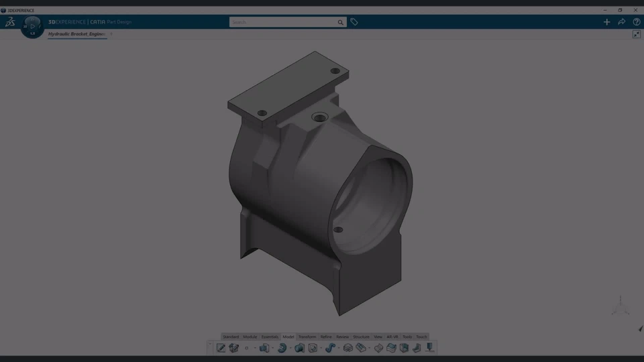Switch to the Touch tab
The image size is (644, 362).
click(421, 337)
